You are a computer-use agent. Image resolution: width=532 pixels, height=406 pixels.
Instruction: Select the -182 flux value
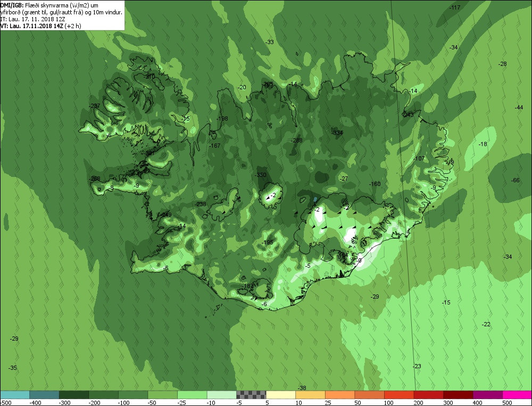click(x=248, y=286)
